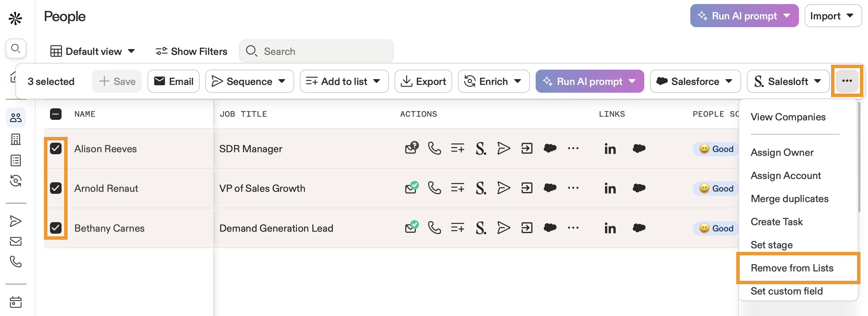Click Show Filters button

click(x=191, y=51)
